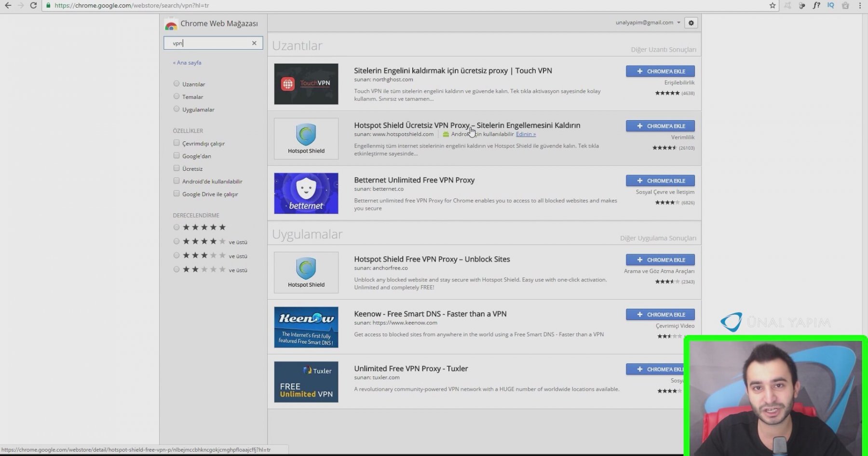Open Unlimited Free VPN Proxy - Tuxler title
This screenshot has width=868, height=456.
411,369
